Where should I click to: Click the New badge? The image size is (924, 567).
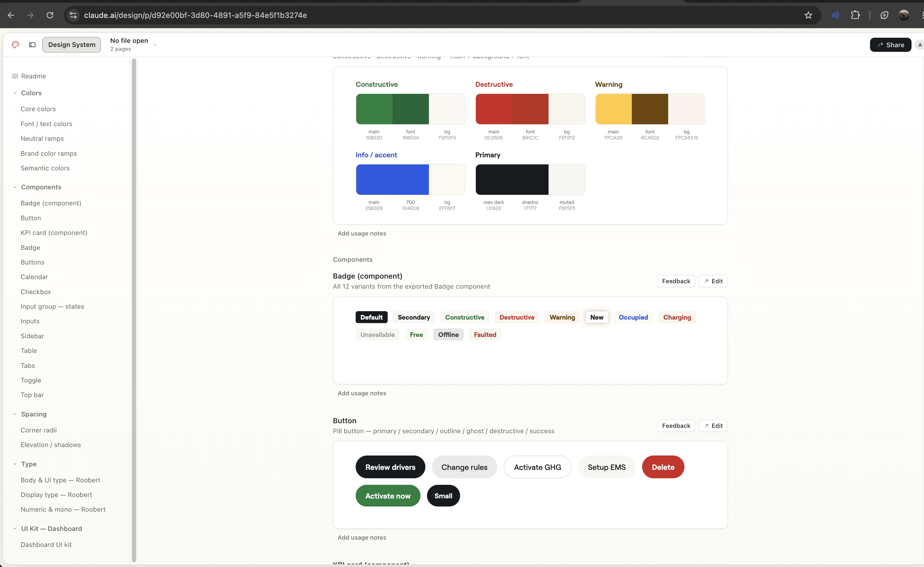[x=597, y=317]
